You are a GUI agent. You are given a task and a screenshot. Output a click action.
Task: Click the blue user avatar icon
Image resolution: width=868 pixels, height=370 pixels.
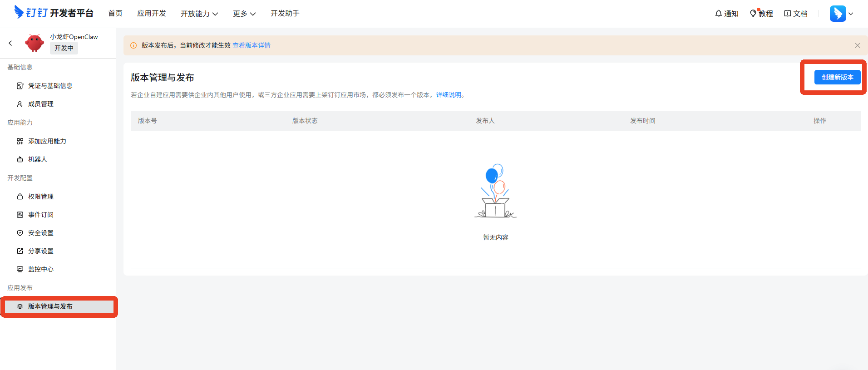coord(838,14)
